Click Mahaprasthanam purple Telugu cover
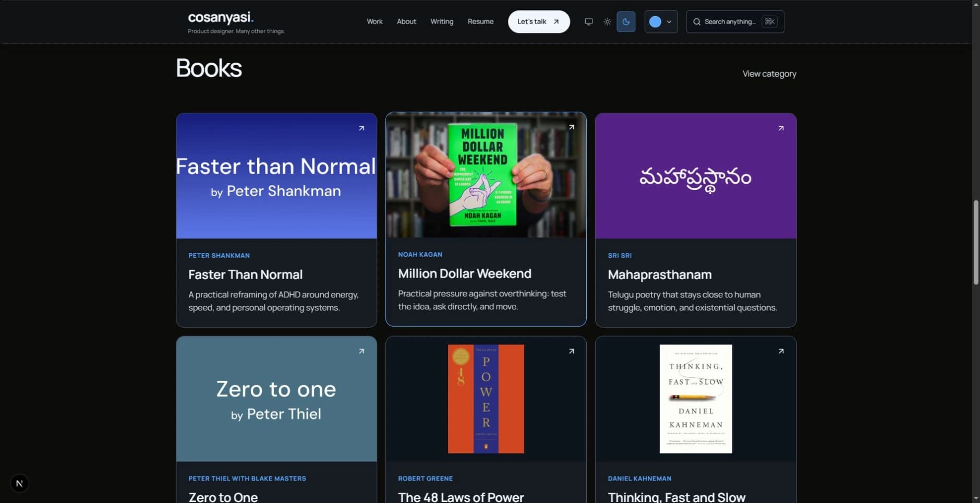 (x=696, y=176)
